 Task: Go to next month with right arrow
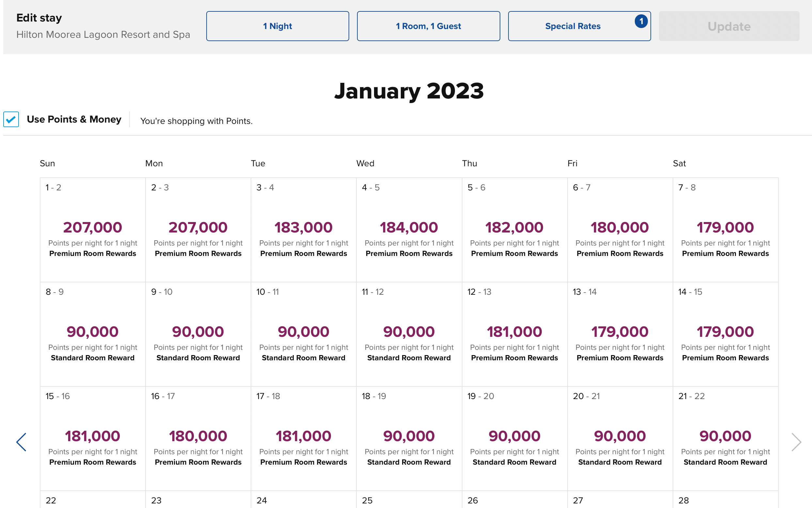click(x=796, y=442)
